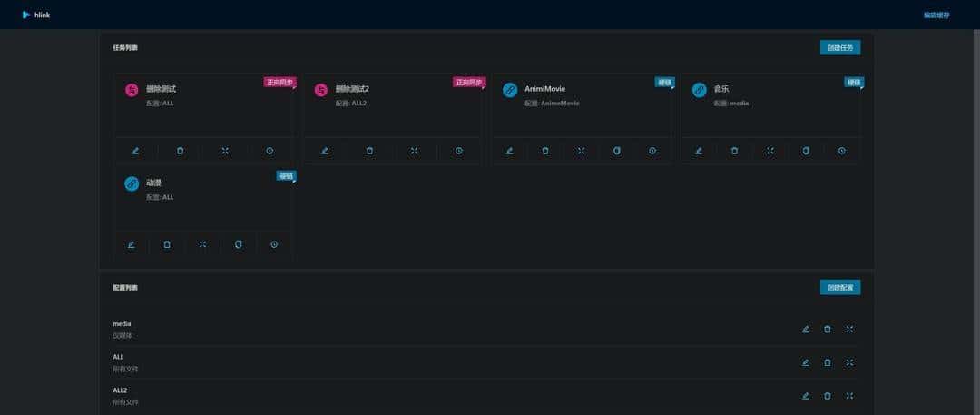Click the pink sync icon of 删除测试
Screen dimensions: 980x415
coord(132,90)
